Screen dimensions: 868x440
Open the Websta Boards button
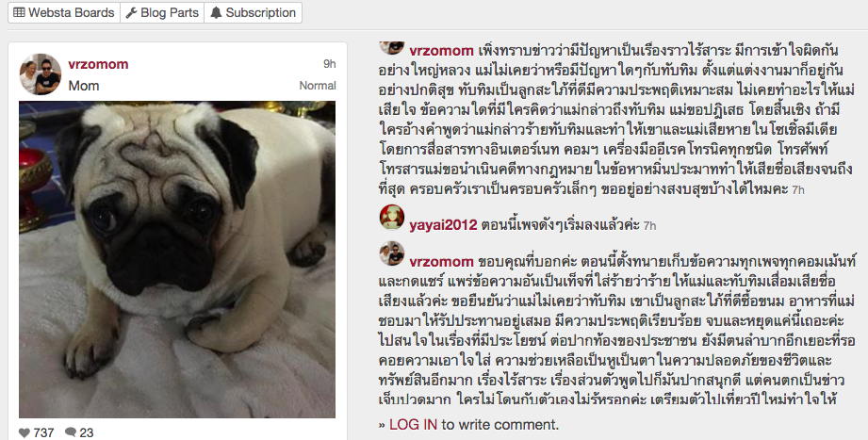[64, 13]
